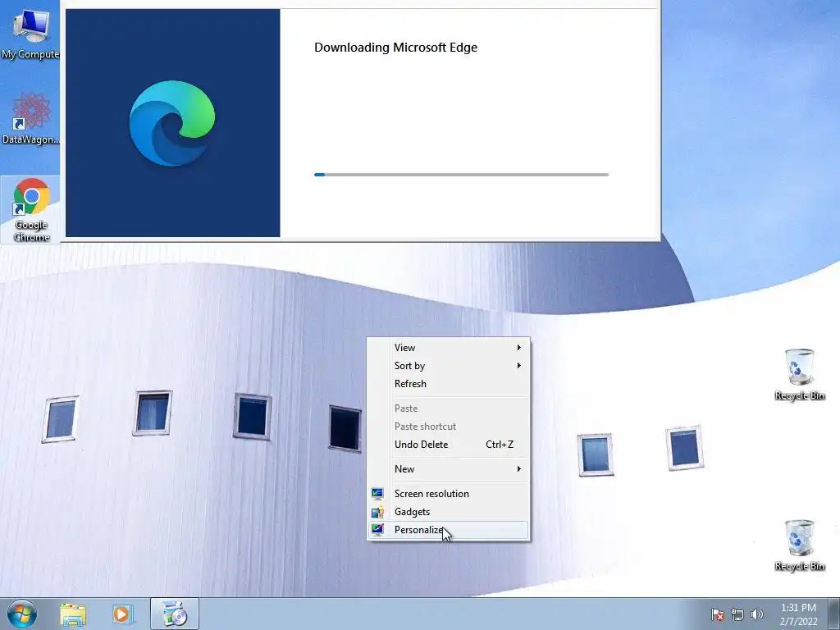Click the greyed Paste menu entry
Screen dimensions: 840x630
(x=449, y=409)
